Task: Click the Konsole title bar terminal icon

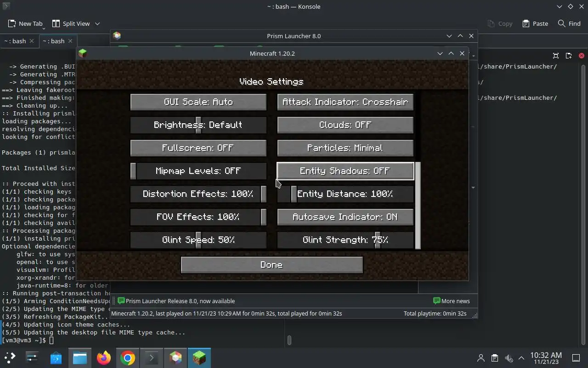Action: (6, 6)
